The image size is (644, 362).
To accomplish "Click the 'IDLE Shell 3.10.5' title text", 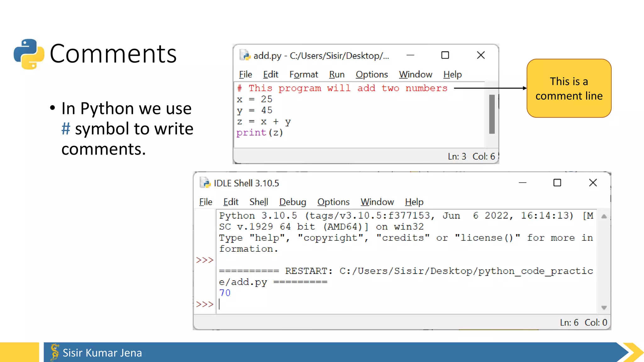I will (x=246, y=183).
